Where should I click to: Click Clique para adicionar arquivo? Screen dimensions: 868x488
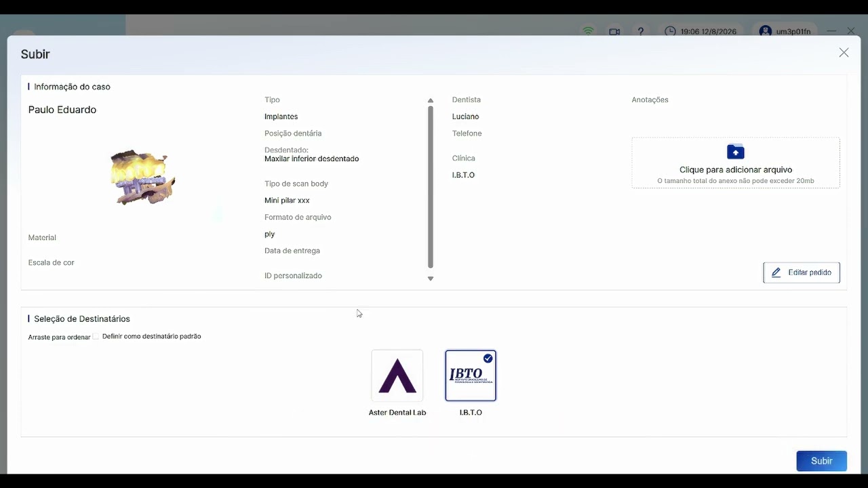click(736, 170)
